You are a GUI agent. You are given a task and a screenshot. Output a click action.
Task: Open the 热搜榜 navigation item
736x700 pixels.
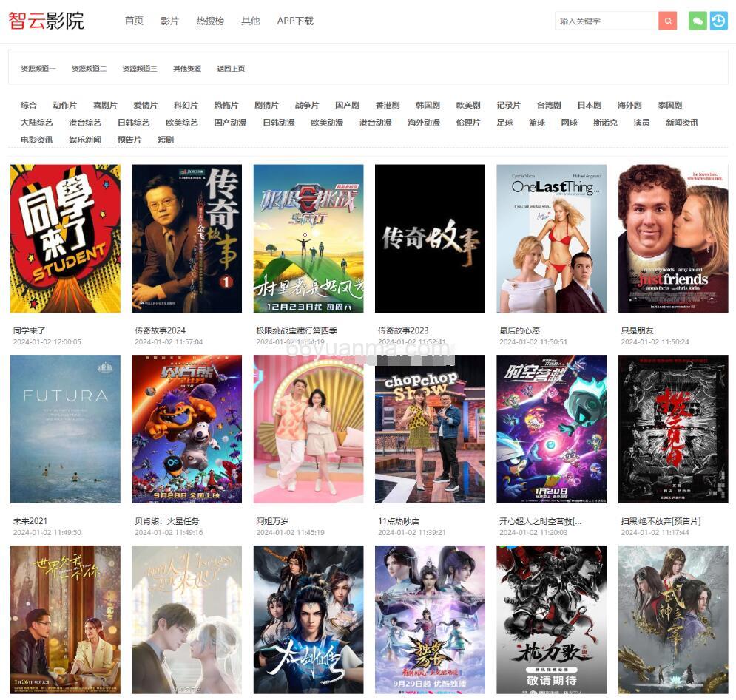coord(210,21)
